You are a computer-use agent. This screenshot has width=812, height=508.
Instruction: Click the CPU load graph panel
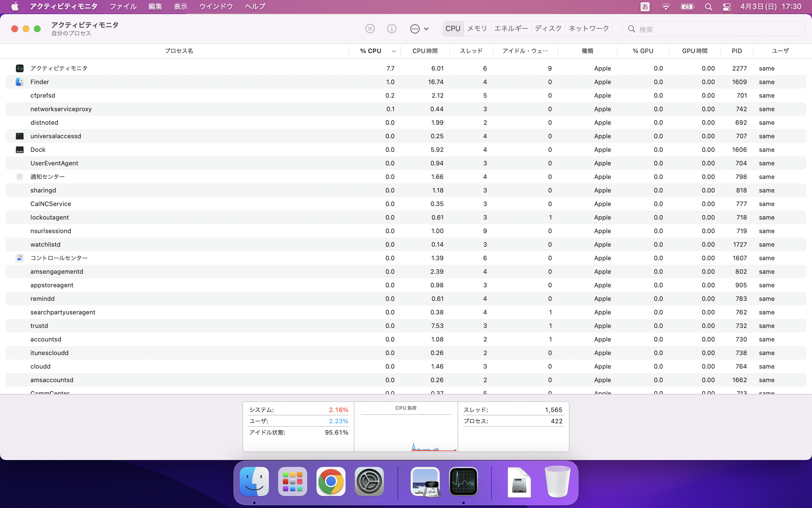coord(406,427)
